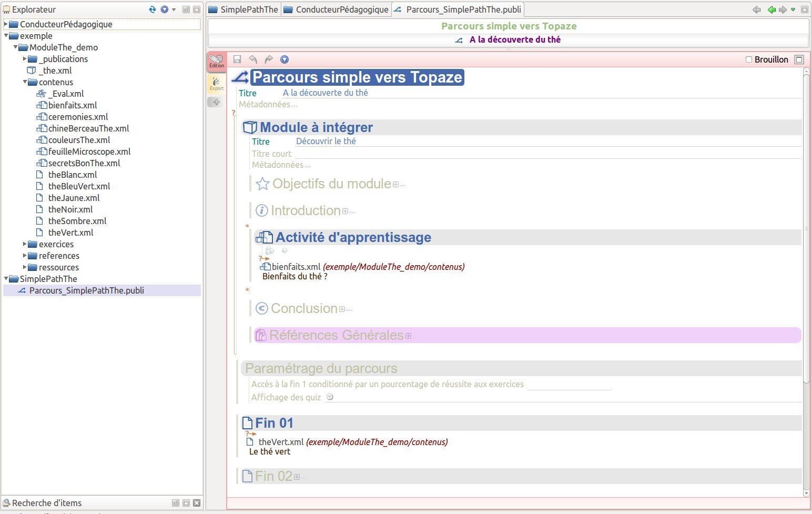
Task: Click the Références Générales purple icon
Action: (261, 335)
